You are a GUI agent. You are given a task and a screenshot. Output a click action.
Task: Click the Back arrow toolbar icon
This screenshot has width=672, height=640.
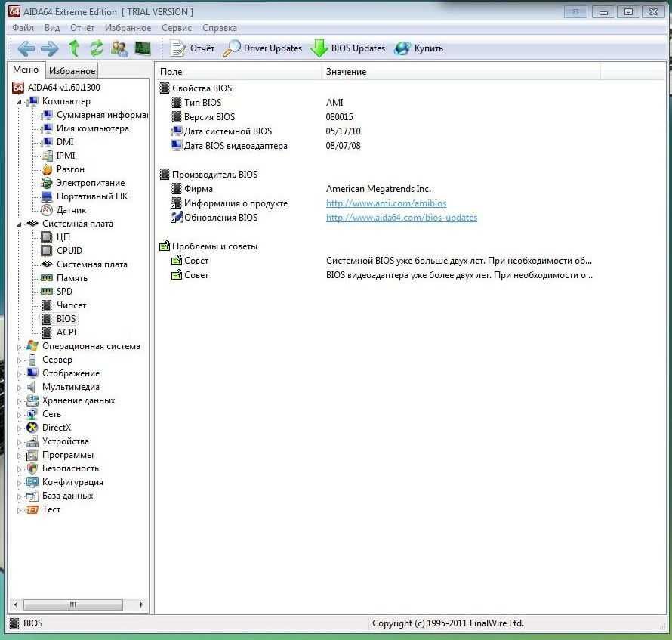point(26,48)
